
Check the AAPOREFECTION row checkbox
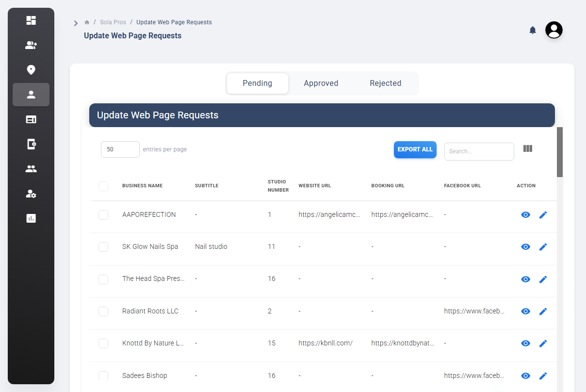(x=103, y=214)
